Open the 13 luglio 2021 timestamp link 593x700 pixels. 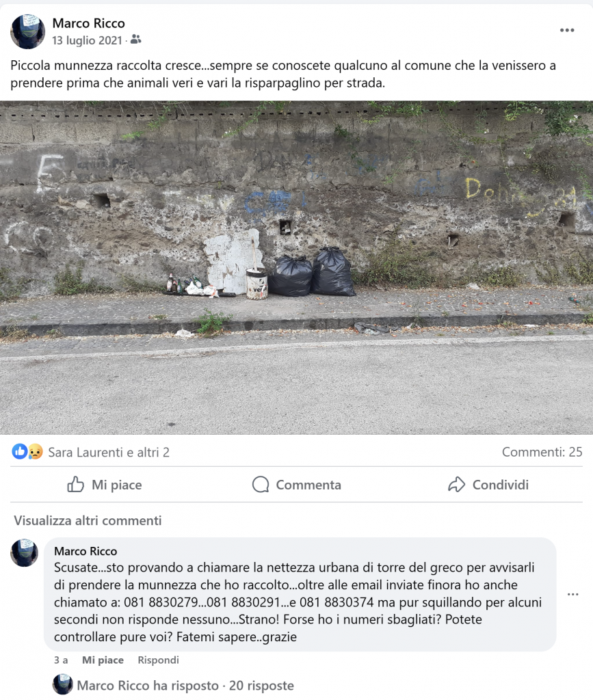click(x=87, y=40)
